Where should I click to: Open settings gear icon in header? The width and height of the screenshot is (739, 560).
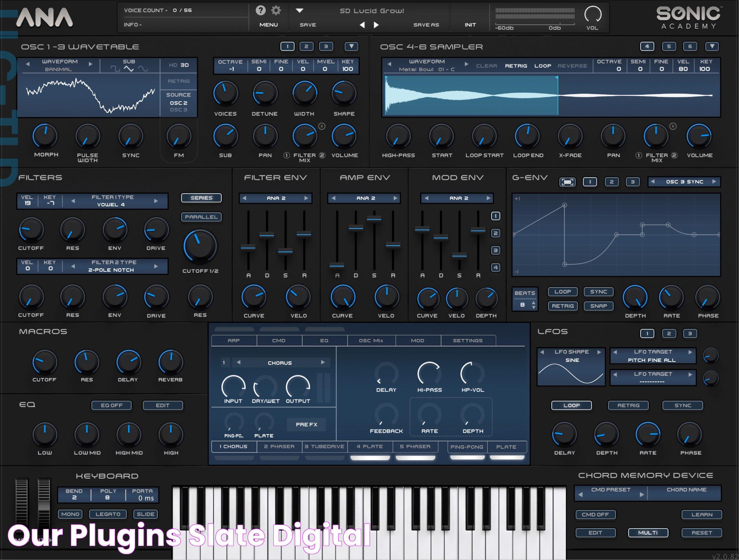[276, 10]
